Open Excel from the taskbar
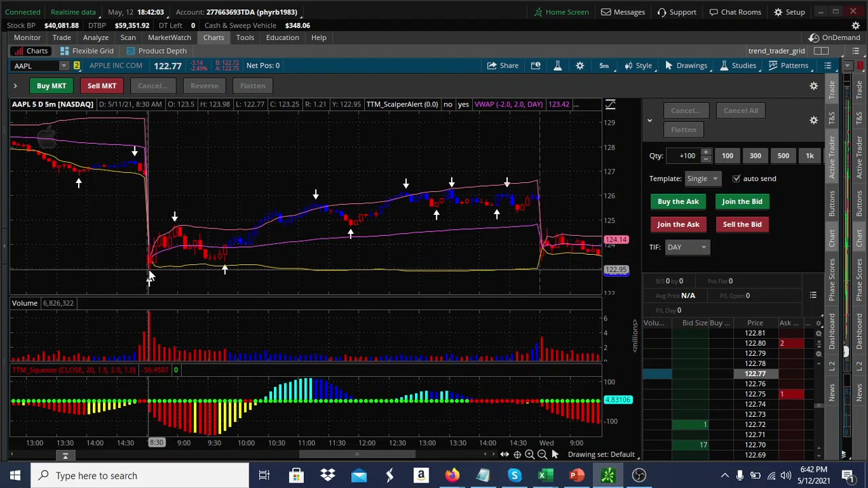The height and width of the screenshot is (488, 868). (x=545, y=476)
